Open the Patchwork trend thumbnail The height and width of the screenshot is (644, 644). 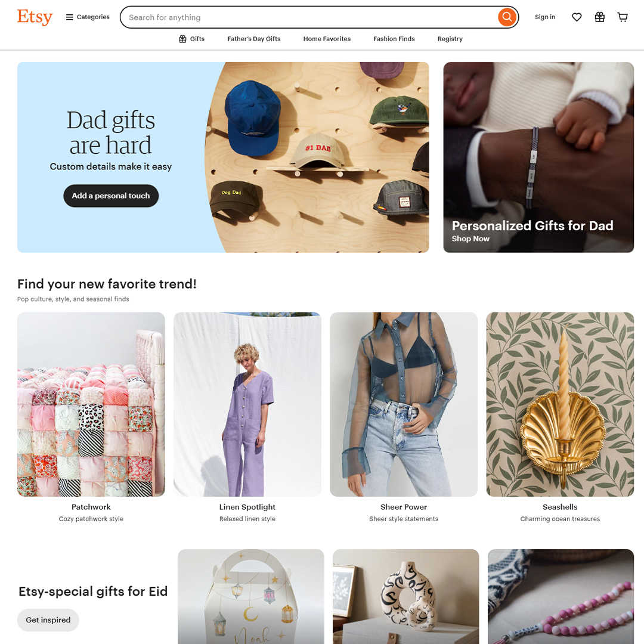tap(91, 404)
